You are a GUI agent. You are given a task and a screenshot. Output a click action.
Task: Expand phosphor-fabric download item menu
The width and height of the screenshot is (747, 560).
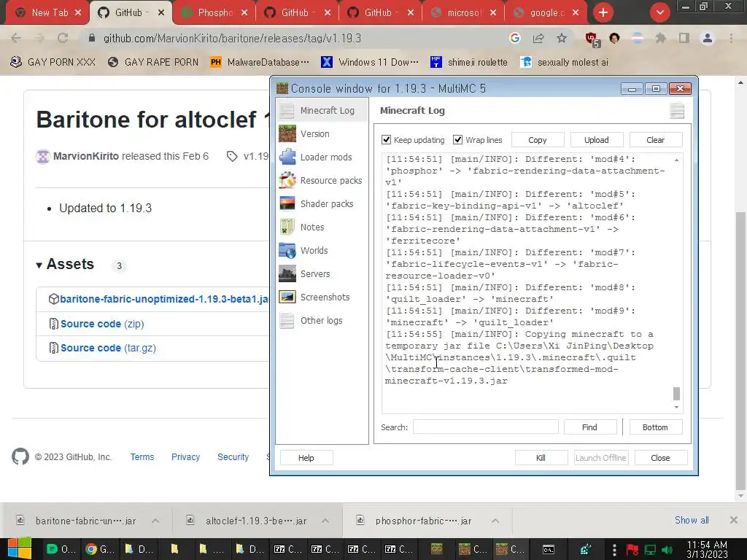click(x=495, y=521)
